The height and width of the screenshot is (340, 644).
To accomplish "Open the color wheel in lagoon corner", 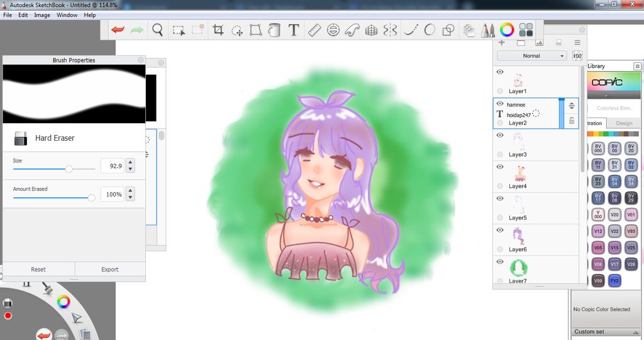I will [64, 302].
